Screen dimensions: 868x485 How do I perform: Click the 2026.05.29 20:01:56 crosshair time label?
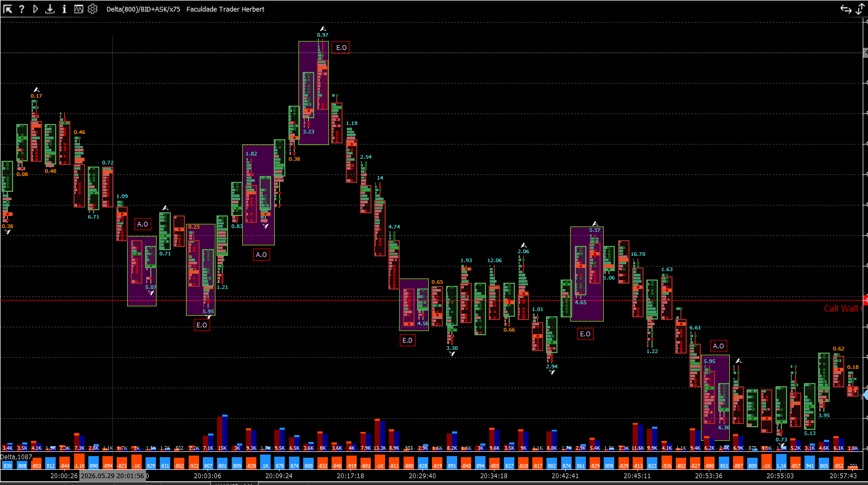coord(112,476)
